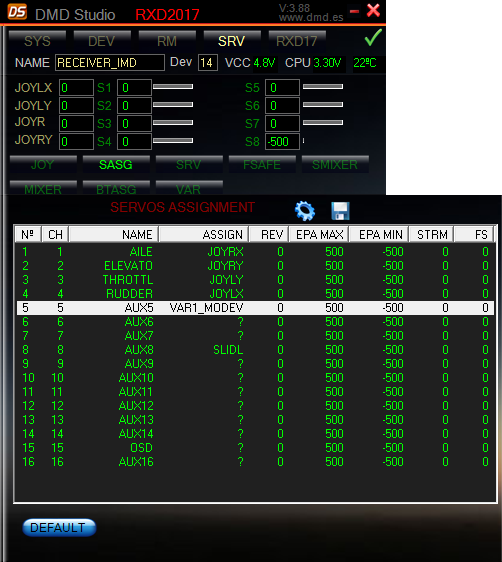Click the S8 value field
The image size is (502, 562).
[x=282, y=142]
